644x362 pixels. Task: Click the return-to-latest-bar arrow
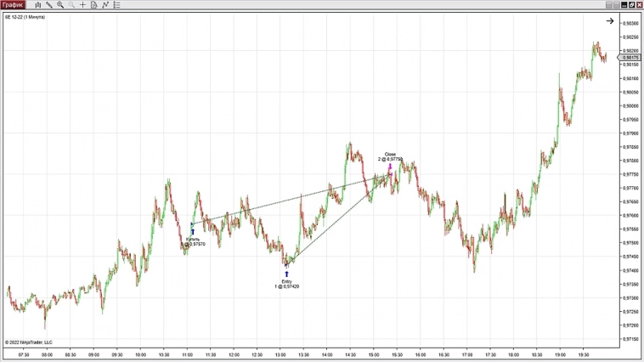pos(610,21)
